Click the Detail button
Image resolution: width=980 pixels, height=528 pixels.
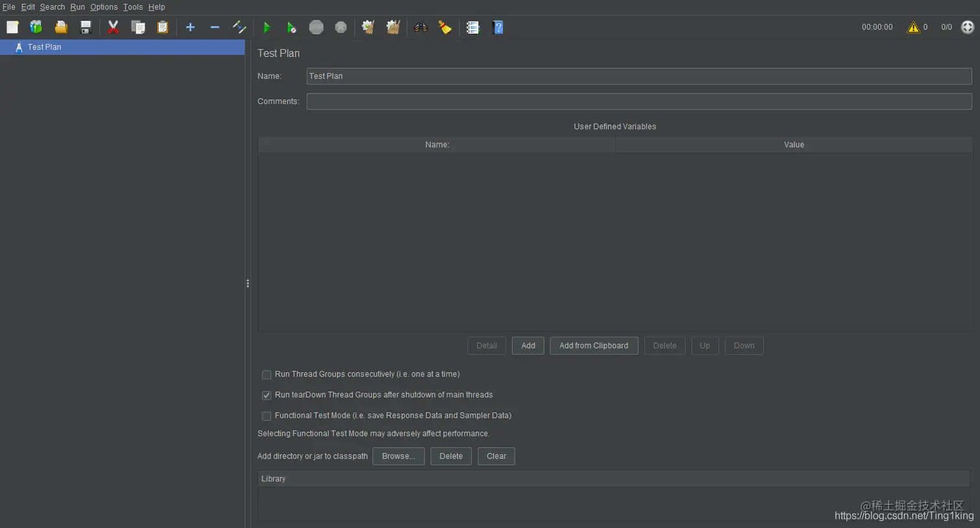tap(487, 346)
